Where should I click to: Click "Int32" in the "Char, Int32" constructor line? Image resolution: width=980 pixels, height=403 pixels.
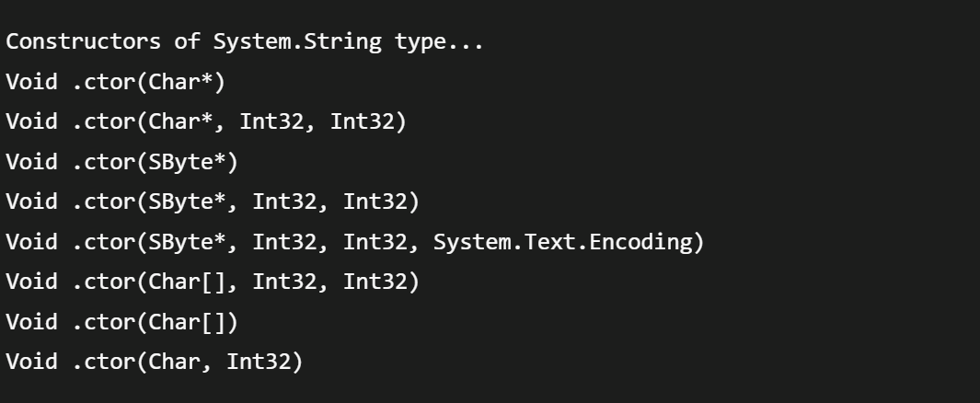click(264, 363)
